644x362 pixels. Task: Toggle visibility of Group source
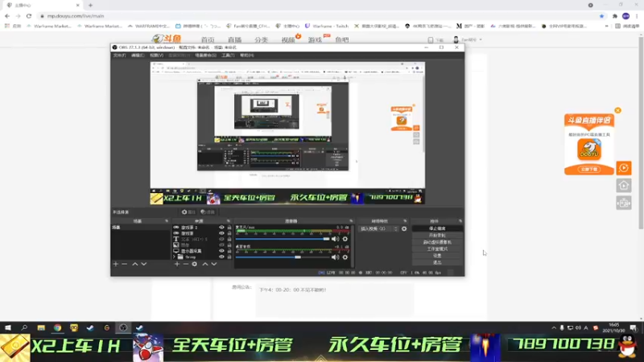click(222, 257)
